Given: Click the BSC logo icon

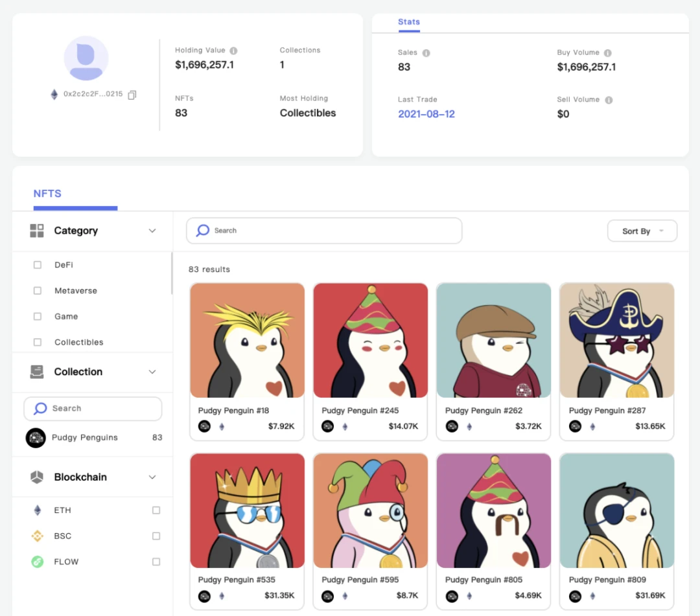Looking at the screenshot, I should pos(38,536).
